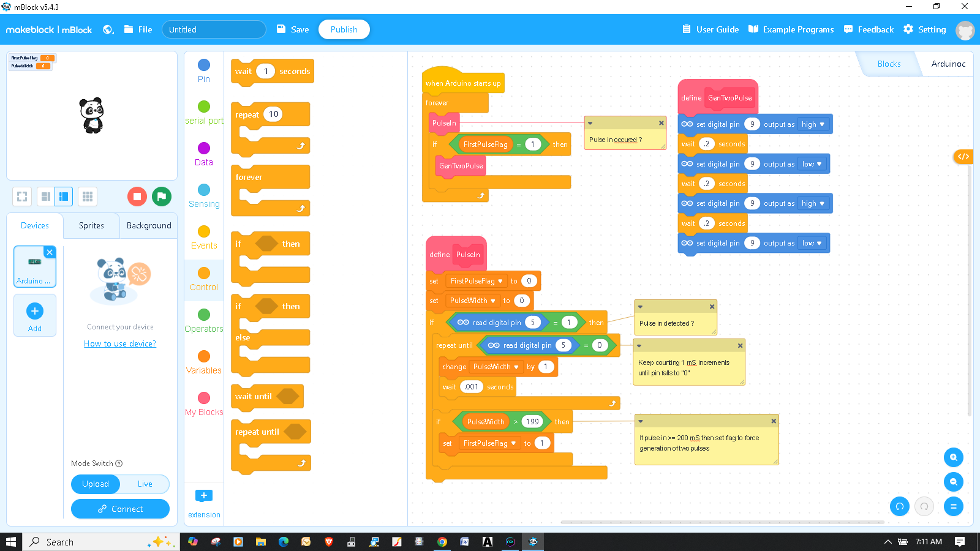The width and height of the screenshot is (980, 551).
Task: Open PulseWidth dropdown in change block
Action: coord(496,367)
